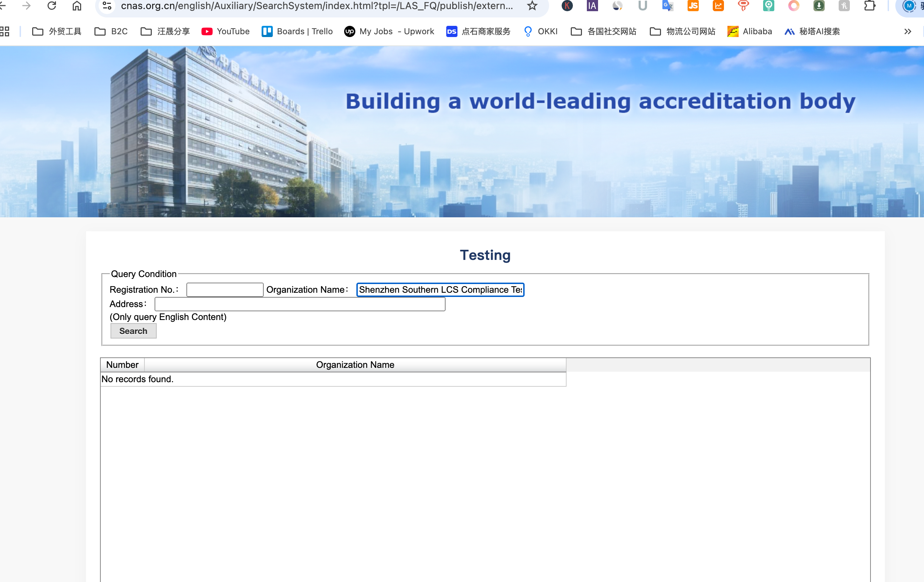Viewport: 924px width, 582px height.
Task: Open site information icon in address bar
Action: click(107, 6)
